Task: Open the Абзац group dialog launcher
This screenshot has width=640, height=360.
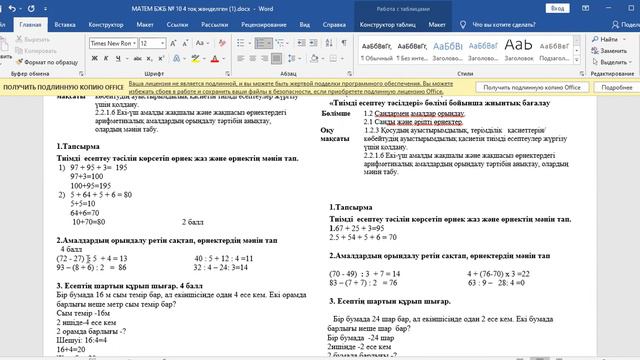Action: point(350,74)
